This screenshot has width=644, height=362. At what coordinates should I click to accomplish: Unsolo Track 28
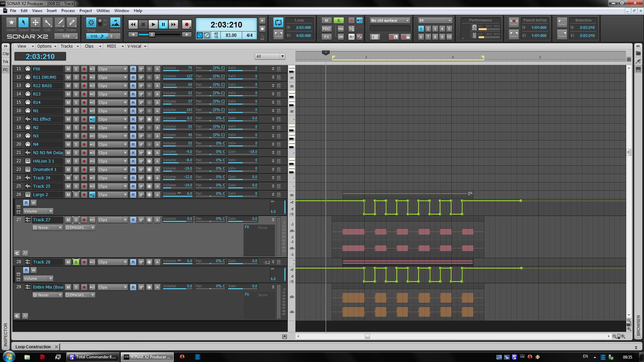tap(76, 262)
